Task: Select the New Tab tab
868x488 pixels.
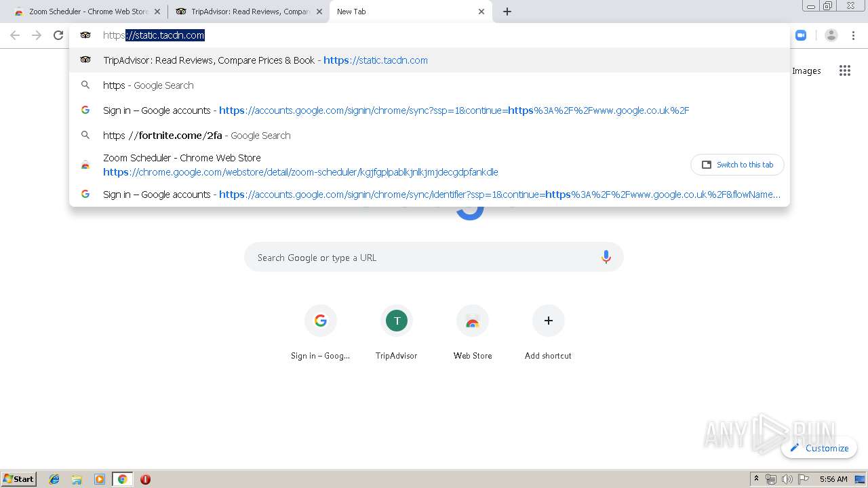Action: pyautogui.click(x=410, y=12)
